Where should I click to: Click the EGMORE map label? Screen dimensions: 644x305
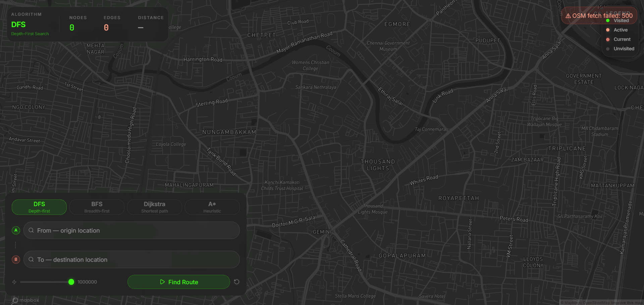pos(397,24)
